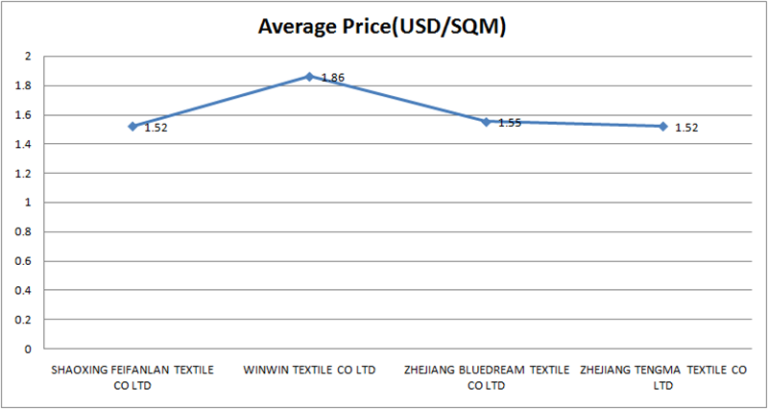Click the last 1.52 data label on the right
Viewport: 768px width, 409px height.
point(686,128)
